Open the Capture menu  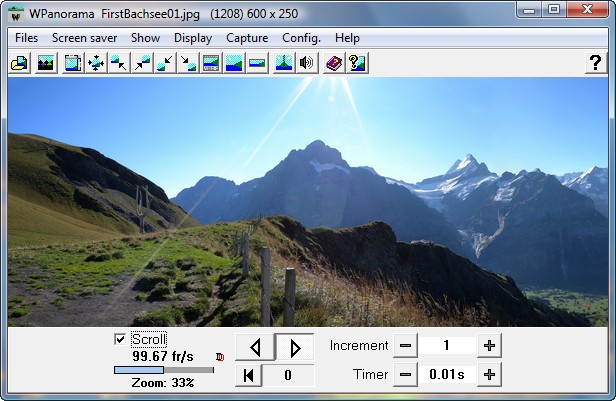click(247, 38)
